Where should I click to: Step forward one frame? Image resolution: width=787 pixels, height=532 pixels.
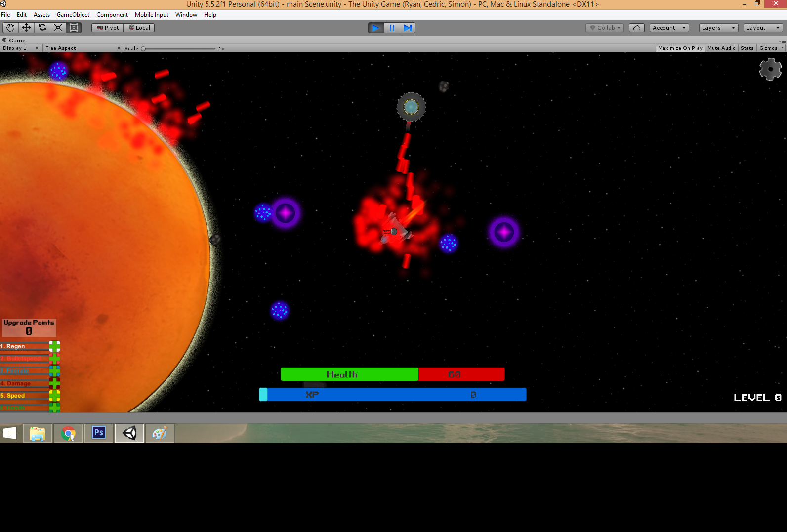click(408, 28)
